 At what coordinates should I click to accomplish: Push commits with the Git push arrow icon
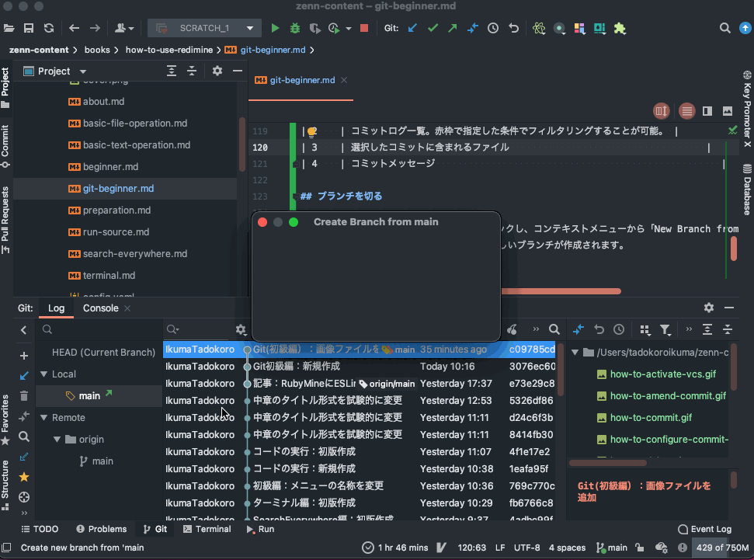[451, 27]
